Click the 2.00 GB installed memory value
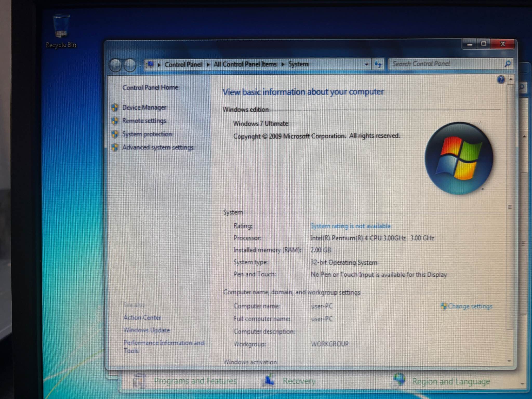The height and width of the screenshot is (399, 532). point(321,250)
